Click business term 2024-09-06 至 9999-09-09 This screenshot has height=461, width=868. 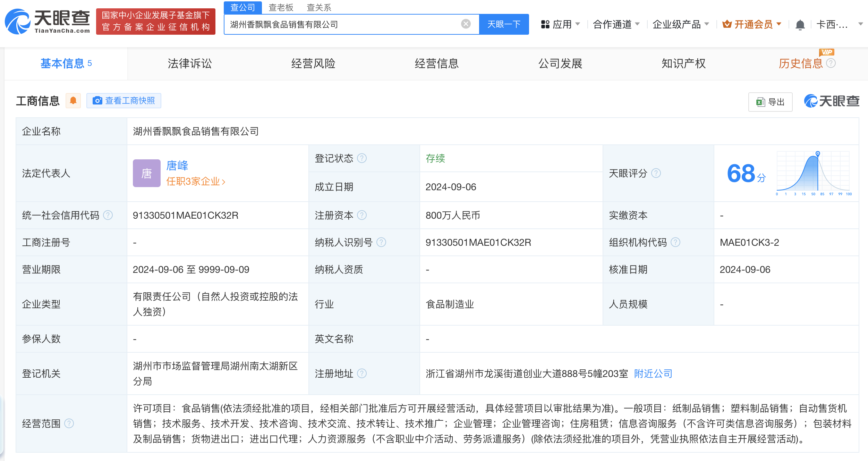click(x=191, y=269)
